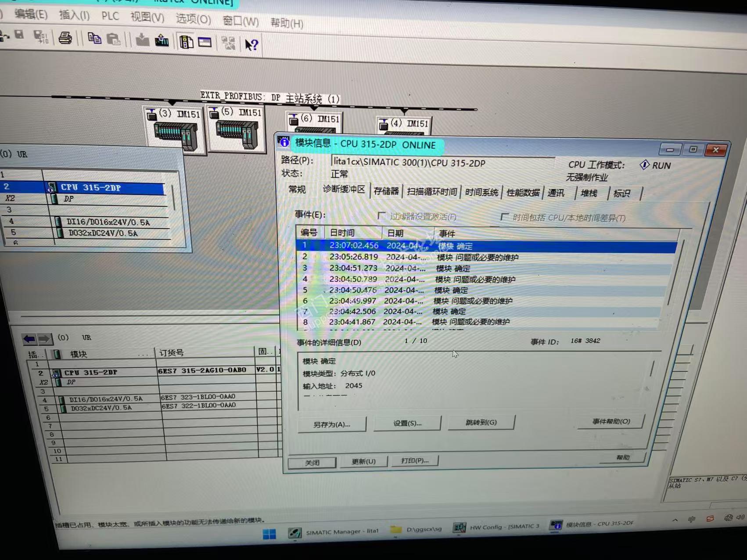Switch to the 堆栈 tab
The height and width of the screenshot is (560, 747).
(x=589, y=194)
